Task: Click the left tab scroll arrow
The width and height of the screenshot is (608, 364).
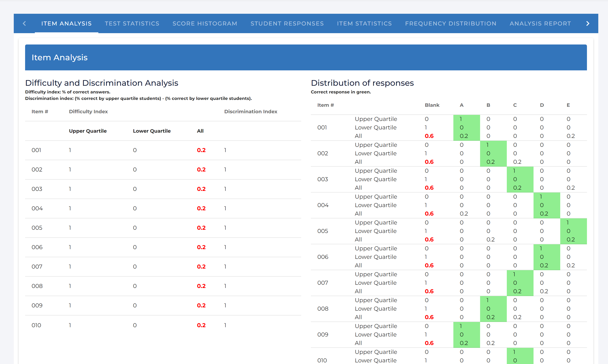Action: click(24, 23)
